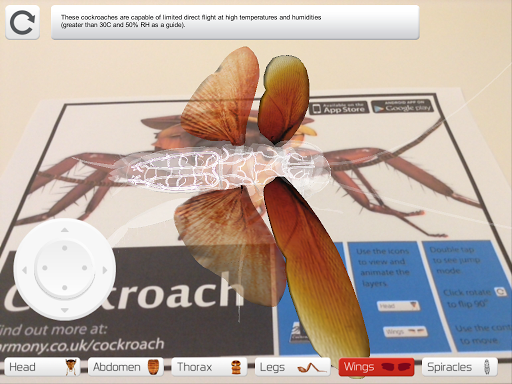This screenshot has width=512, height=384.
Task: Show the Head layer
Action: (x=42, y=367)
